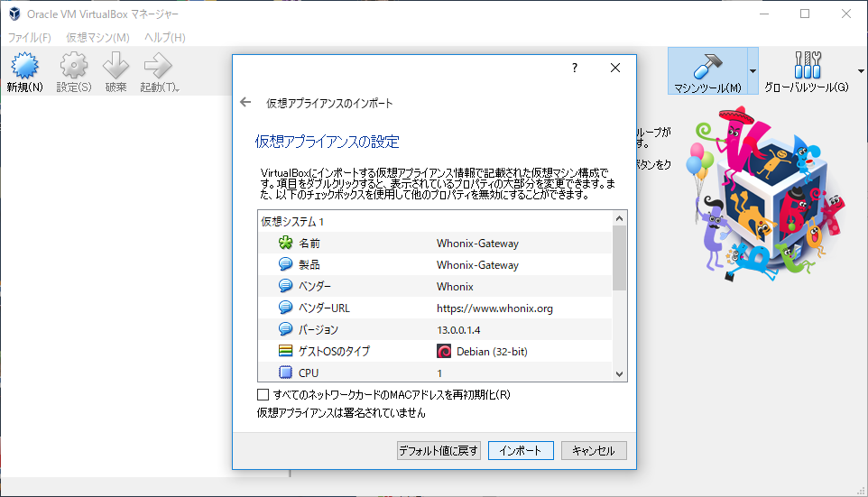Select the https://www.whonix.org value
Screen dimensions: 868x497
click(x=494, y=308)
